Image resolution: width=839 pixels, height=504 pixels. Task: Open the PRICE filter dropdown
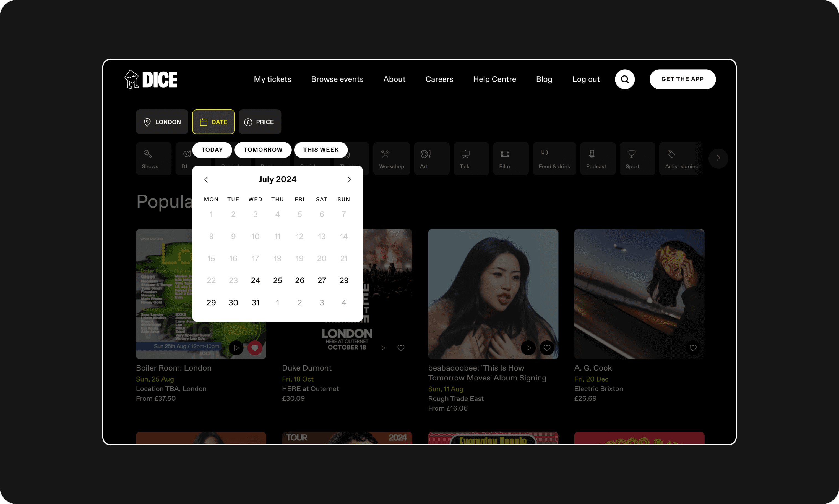260,122
